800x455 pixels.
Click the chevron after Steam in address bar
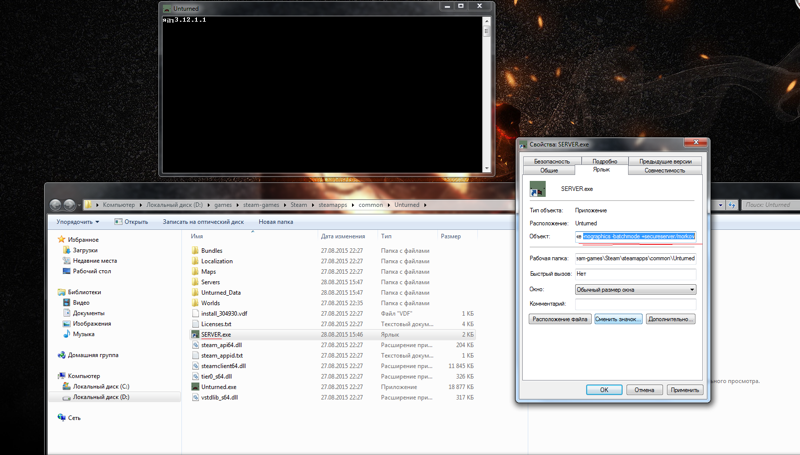coord(313,205)
